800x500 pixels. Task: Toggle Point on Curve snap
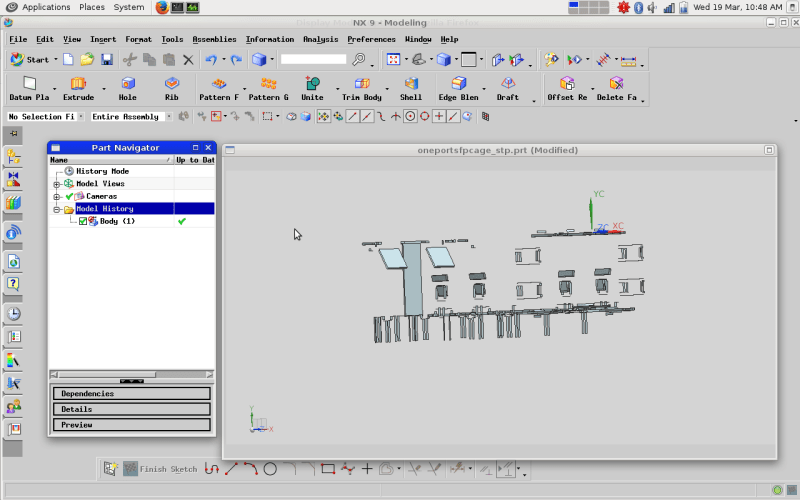point(453,117)
